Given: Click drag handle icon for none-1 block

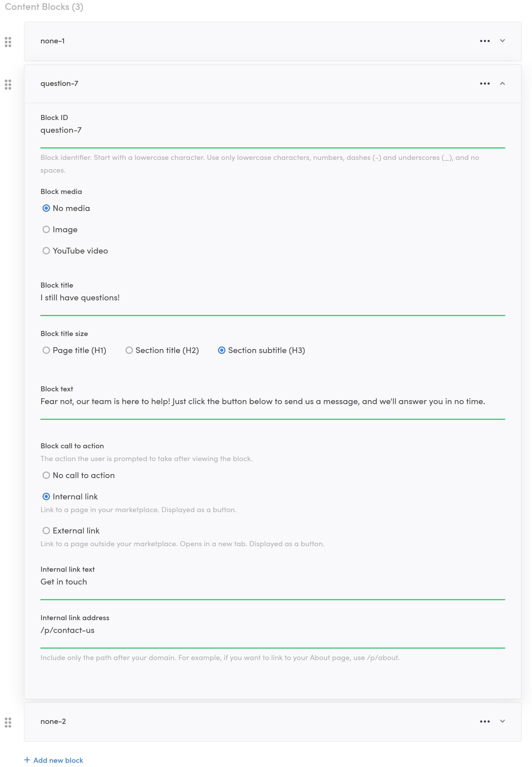Looking at the screenshot, I should coord(8,42).
